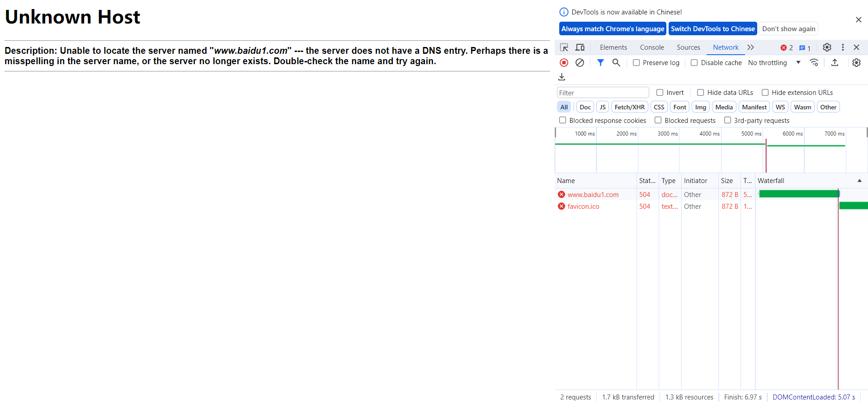Click the export HAR download icon

tap(562, 77)
